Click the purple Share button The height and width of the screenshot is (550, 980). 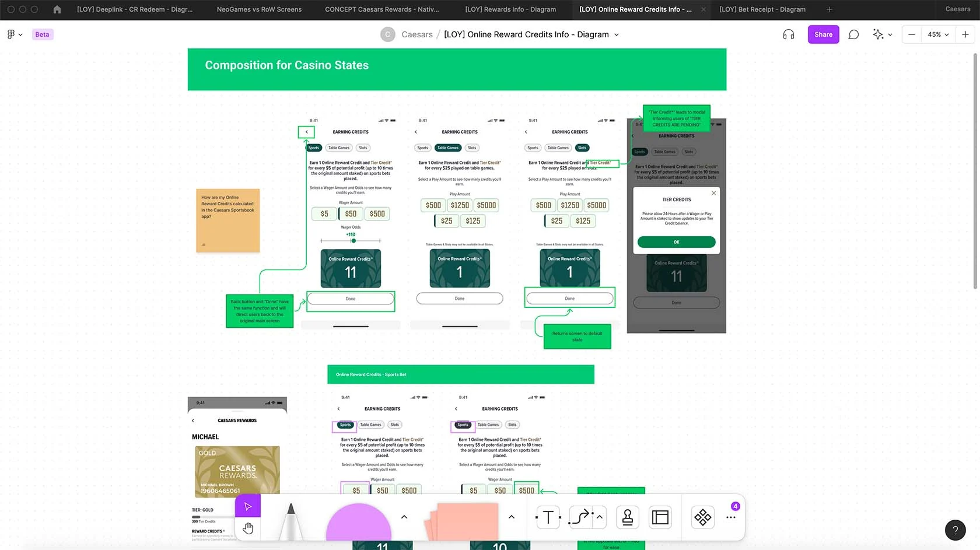(x=823, y=34)
